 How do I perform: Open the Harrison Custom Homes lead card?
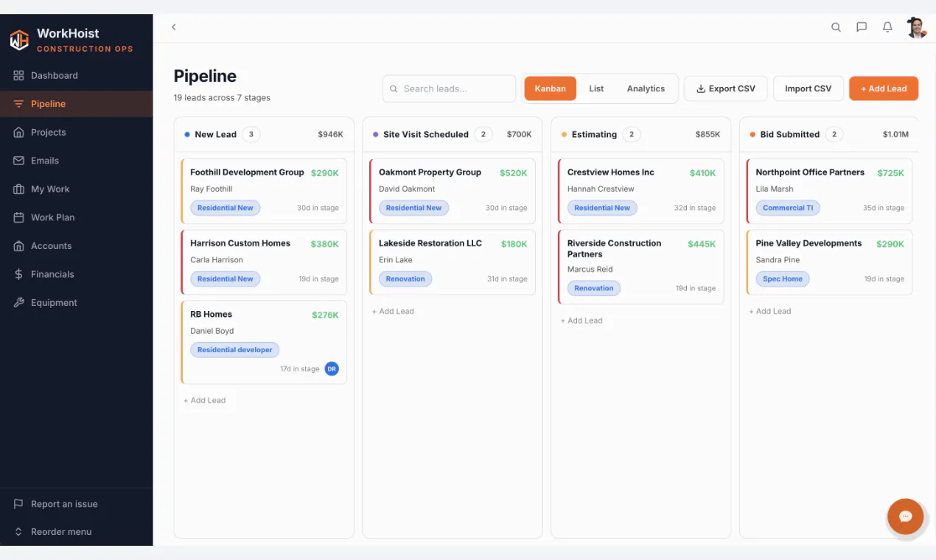click(264, 262)
